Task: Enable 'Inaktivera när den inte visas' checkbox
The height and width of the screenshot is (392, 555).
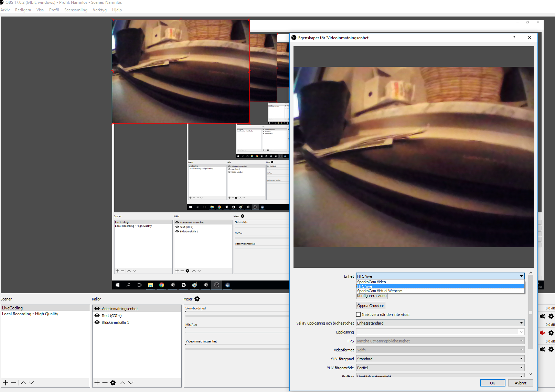Action: [358, 315]
